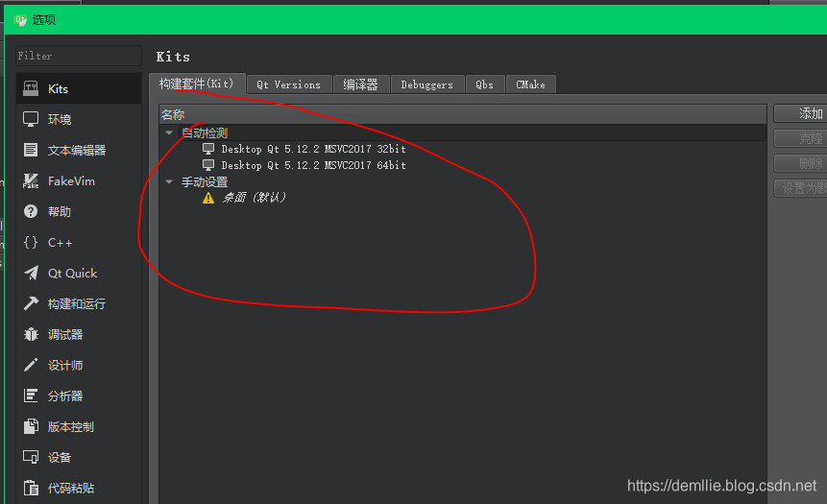
Task: Open the Debuggers tab
Action: (x=427, y=84)
